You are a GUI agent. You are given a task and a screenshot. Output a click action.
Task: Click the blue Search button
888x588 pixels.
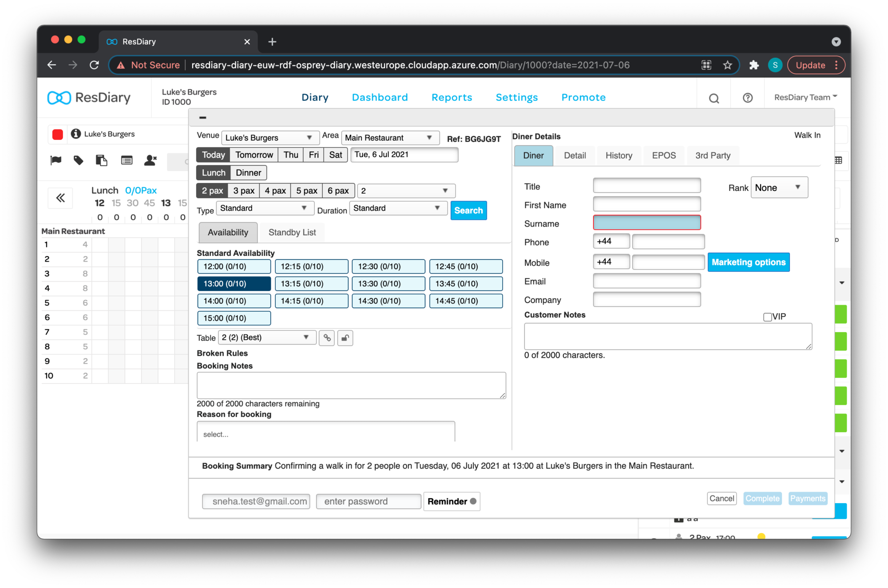click(468, 211)
